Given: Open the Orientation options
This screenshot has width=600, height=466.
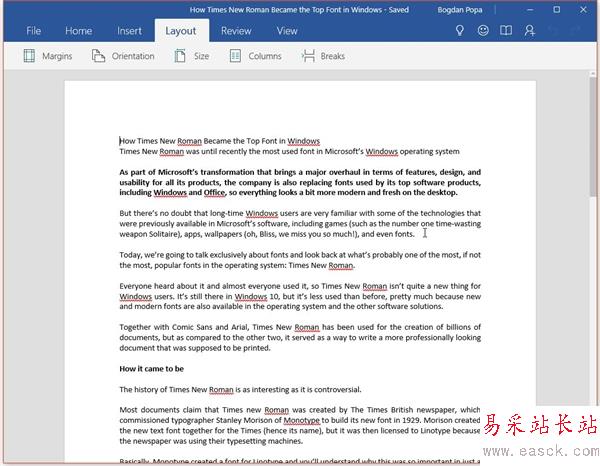Looking at the screenshot, I should click(123, 56).
